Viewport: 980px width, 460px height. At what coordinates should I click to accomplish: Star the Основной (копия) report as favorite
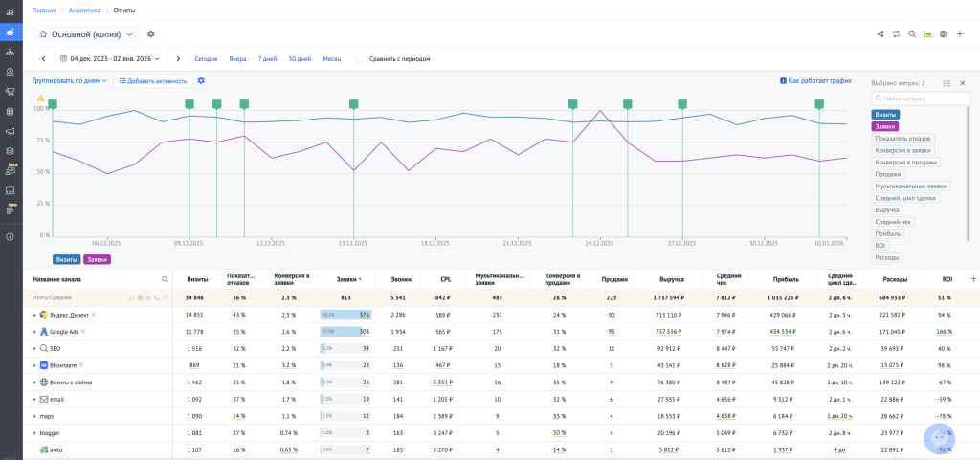(43, 34)
